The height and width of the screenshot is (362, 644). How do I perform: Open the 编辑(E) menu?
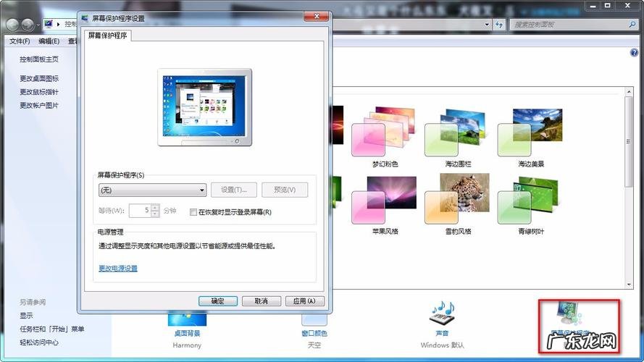point(49,41)
